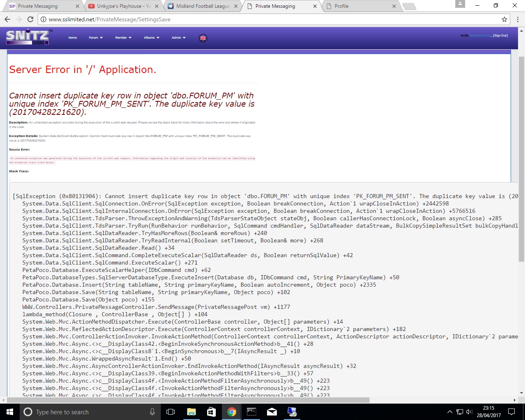Go back to the previous page

(7, 19)
